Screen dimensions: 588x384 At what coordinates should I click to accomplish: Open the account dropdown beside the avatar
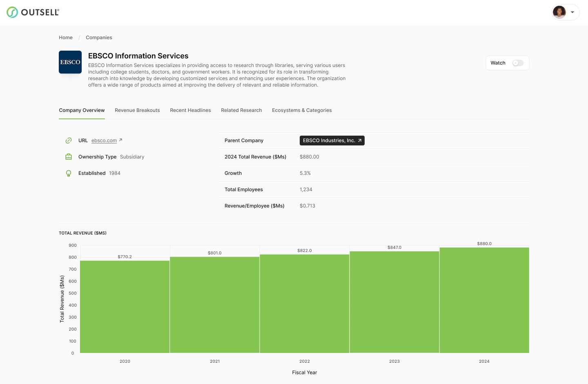point(572,12)
